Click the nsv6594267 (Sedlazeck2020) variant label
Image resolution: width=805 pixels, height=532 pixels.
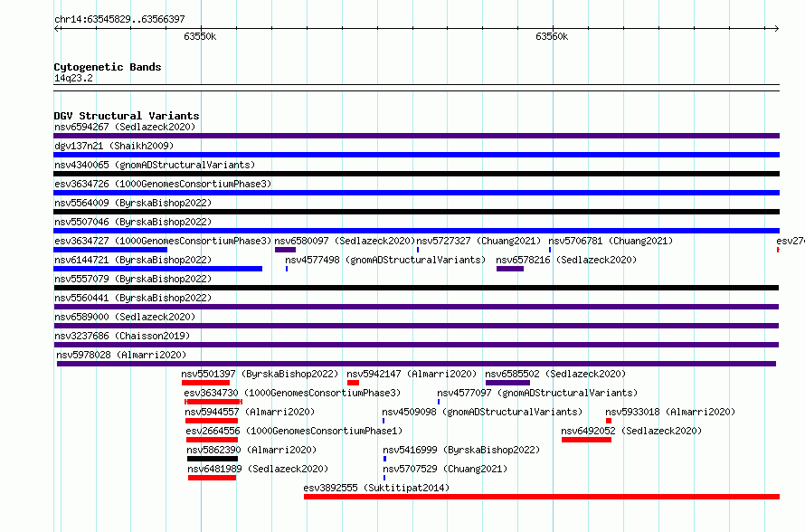[x=125, y=127]
